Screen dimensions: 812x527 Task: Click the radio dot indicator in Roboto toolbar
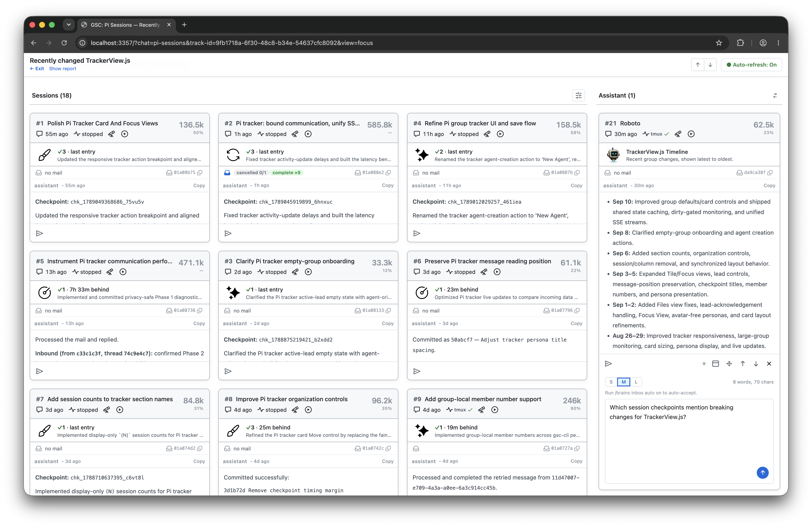(704, 363)
